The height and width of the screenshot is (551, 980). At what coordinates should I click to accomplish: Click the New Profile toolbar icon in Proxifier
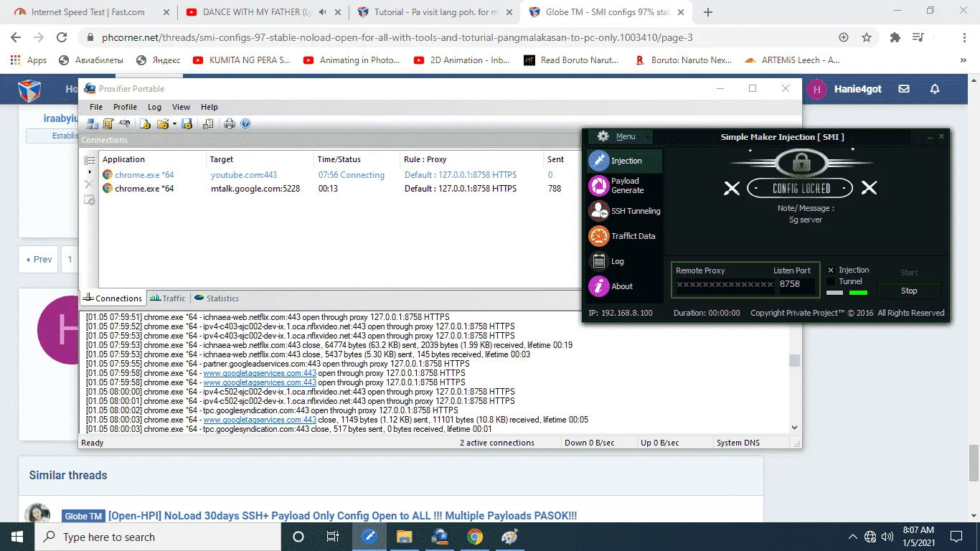click(146, 124)
